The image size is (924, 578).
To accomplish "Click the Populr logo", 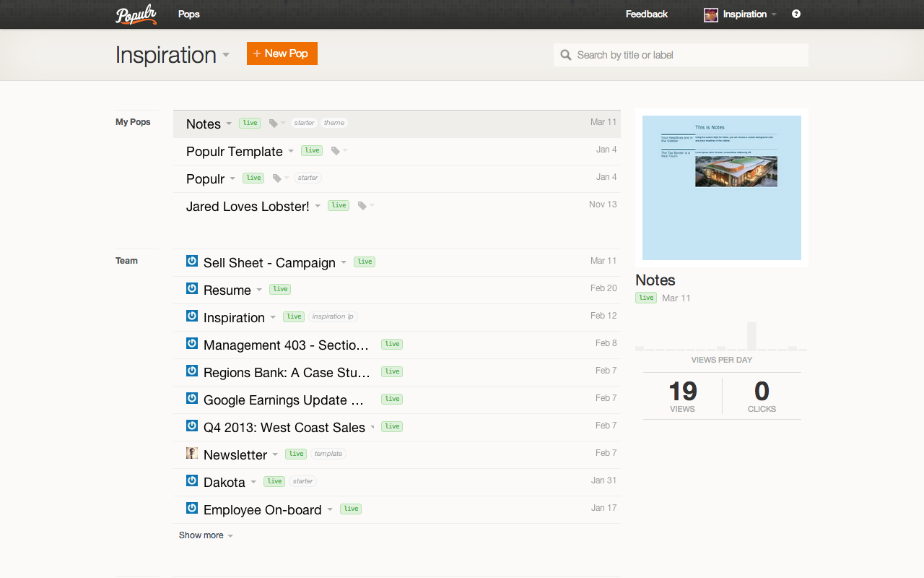I will [x=136, y=14].
